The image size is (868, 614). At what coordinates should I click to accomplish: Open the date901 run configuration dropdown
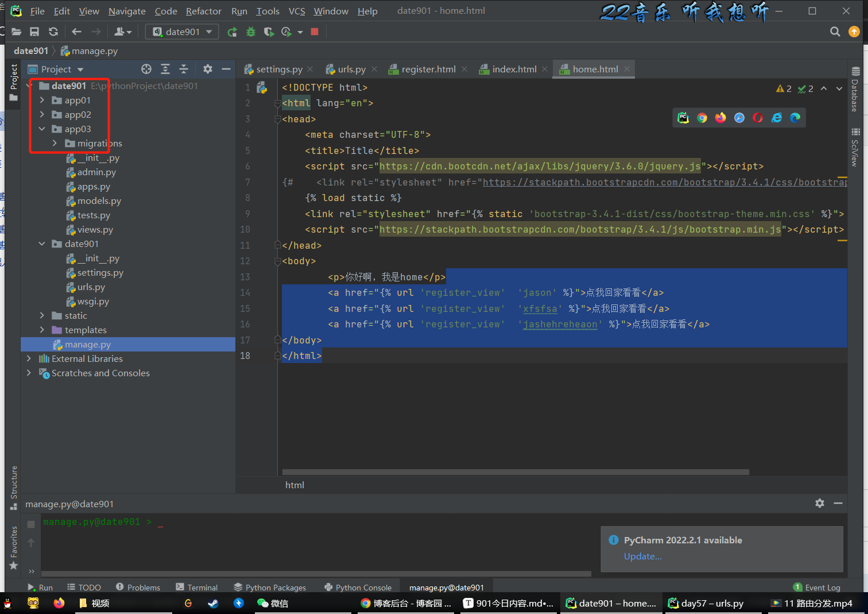182,32
